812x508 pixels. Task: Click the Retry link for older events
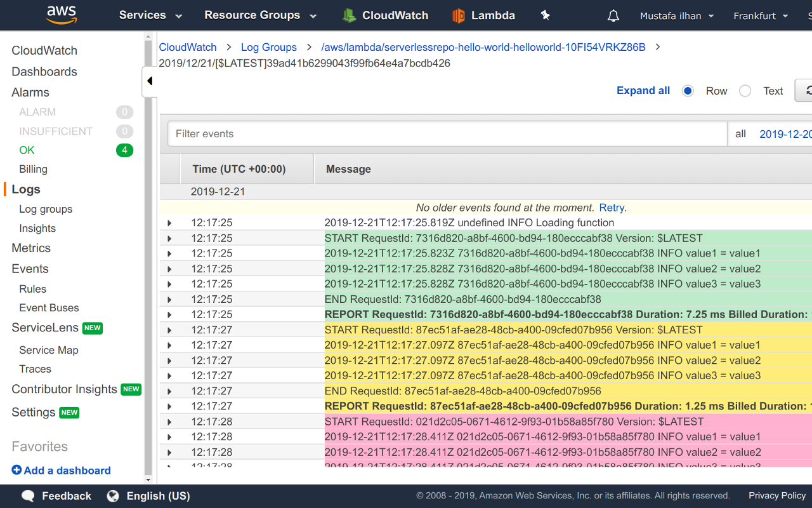point(612,208)
